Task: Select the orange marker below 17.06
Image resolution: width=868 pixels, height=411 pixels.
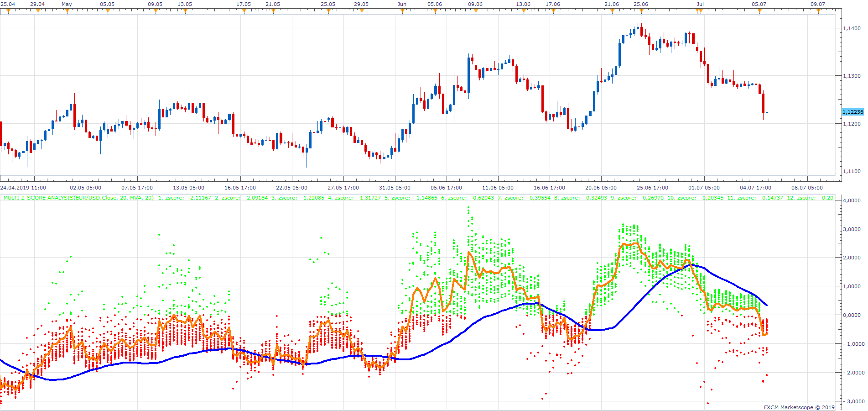Action: (x=553, y=11)
